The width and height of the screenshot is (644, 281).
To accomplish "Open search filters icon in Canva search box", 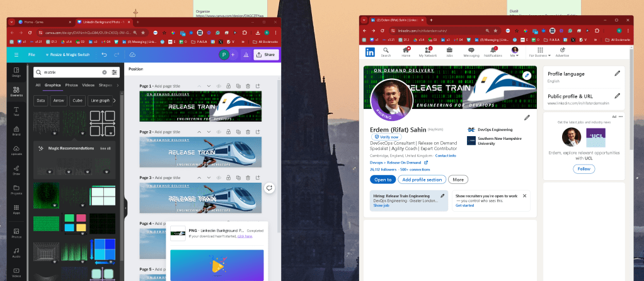I will click(114, 72).
